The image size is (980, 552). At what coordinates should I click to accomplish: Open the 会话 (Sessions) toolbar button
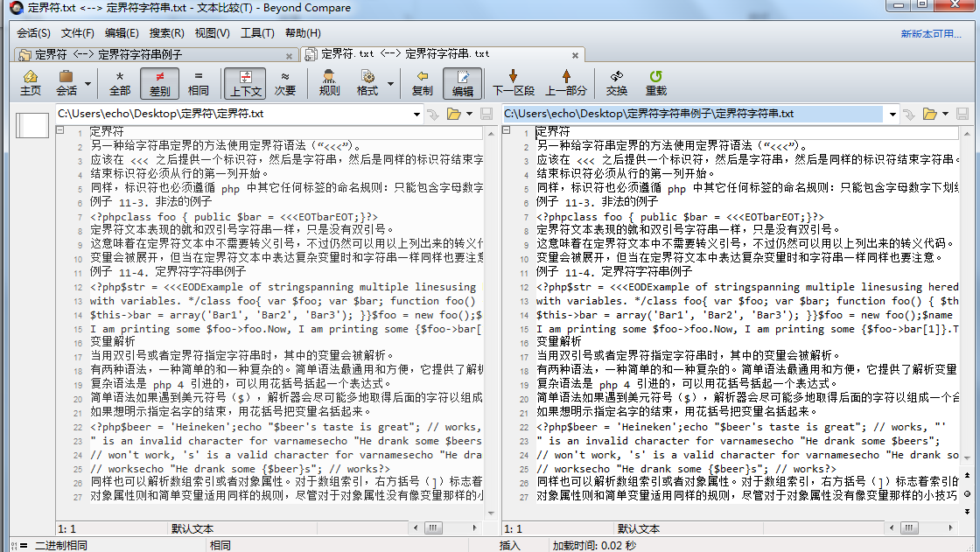66,82
